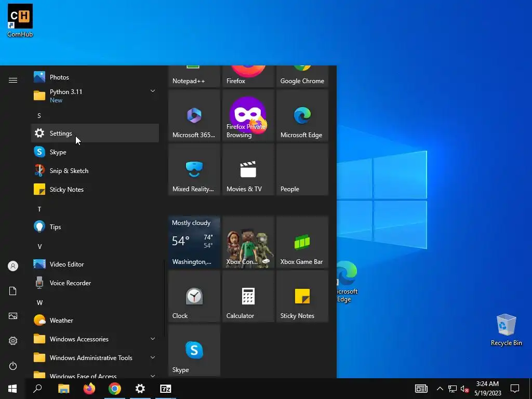Open Pictures from the Start sidebar
The height and width of the screenshot is (399, 532).
(x=13, y=316)
